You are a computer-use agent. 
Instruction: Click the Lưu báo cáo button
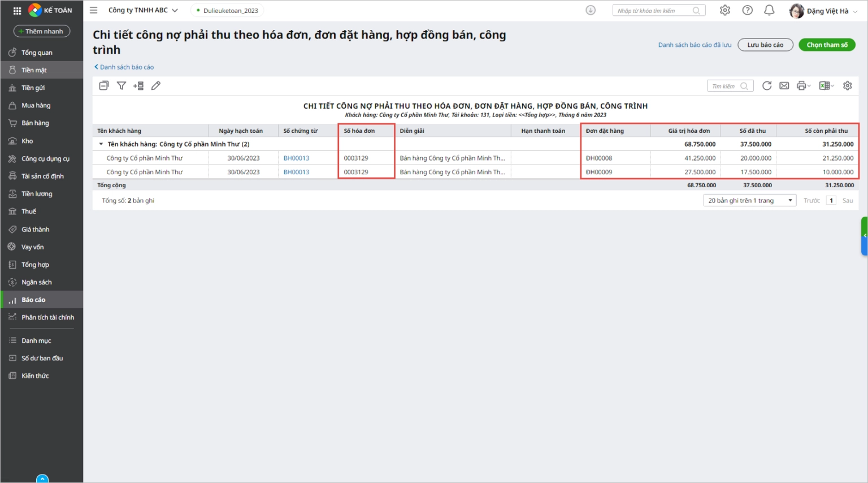click(x=765, y=45)
